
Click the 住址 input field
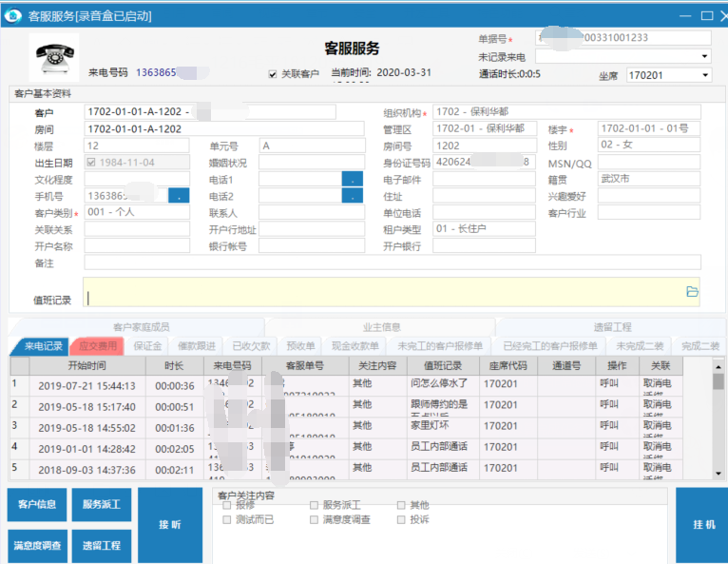(x=484, y=196)
